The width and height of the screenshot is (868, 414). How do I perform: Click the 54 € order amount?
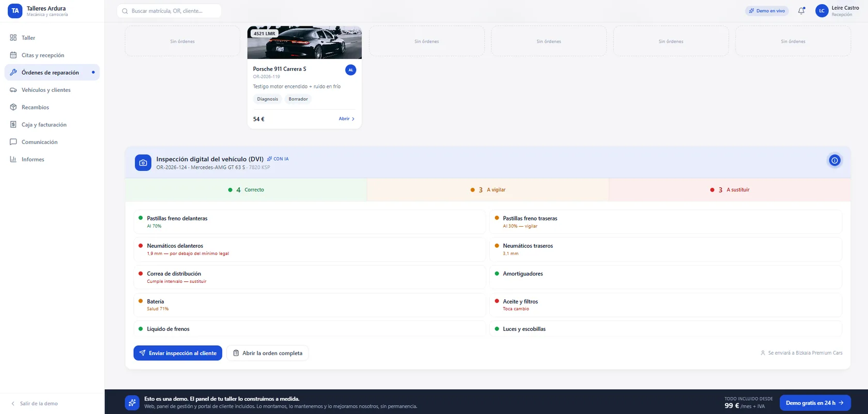click(259, 119)
